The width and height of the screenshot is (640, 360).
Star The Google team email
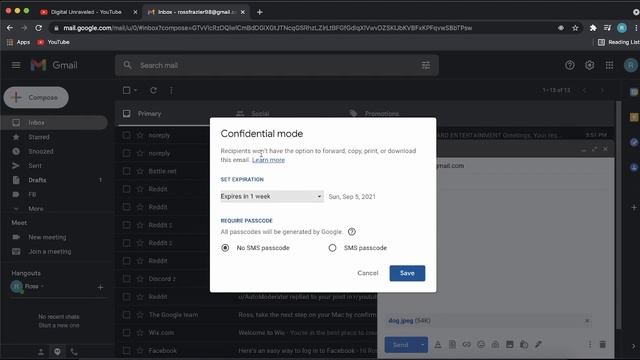coord(140,315)
